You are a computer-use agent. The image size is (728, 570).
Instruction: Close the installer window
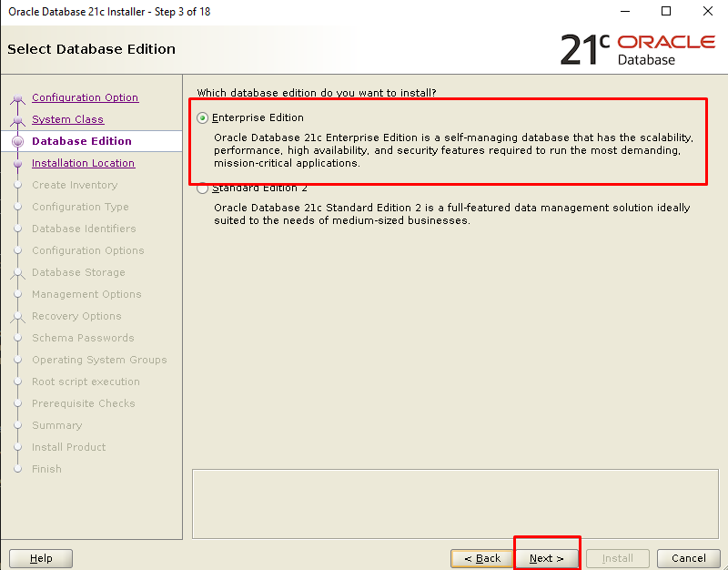click(708, 11)
